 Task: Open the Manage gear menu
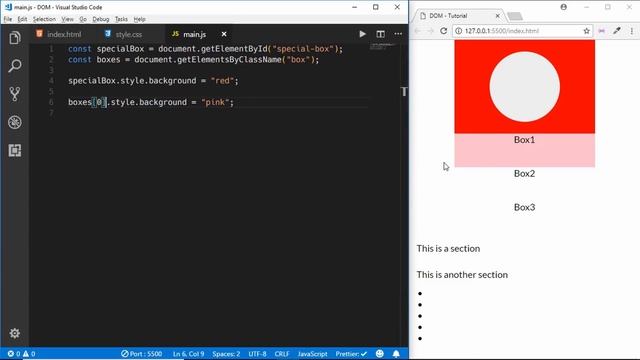15,333
